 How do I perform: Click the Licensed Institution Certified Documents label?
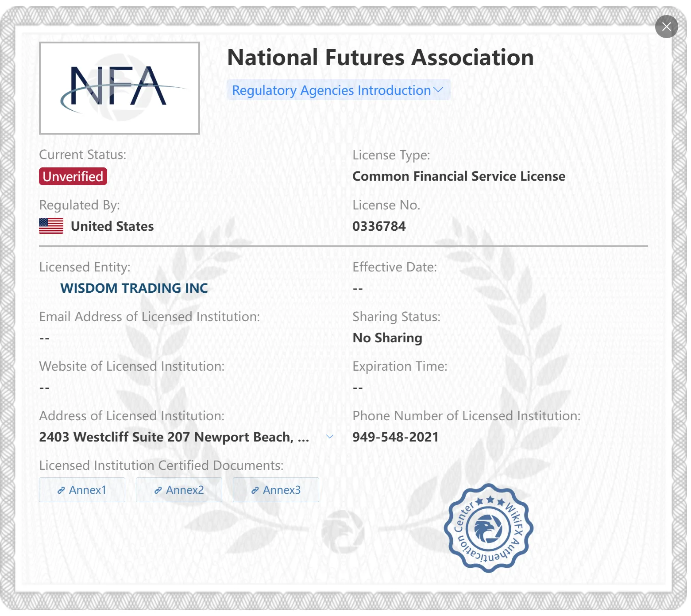[162, 465]
